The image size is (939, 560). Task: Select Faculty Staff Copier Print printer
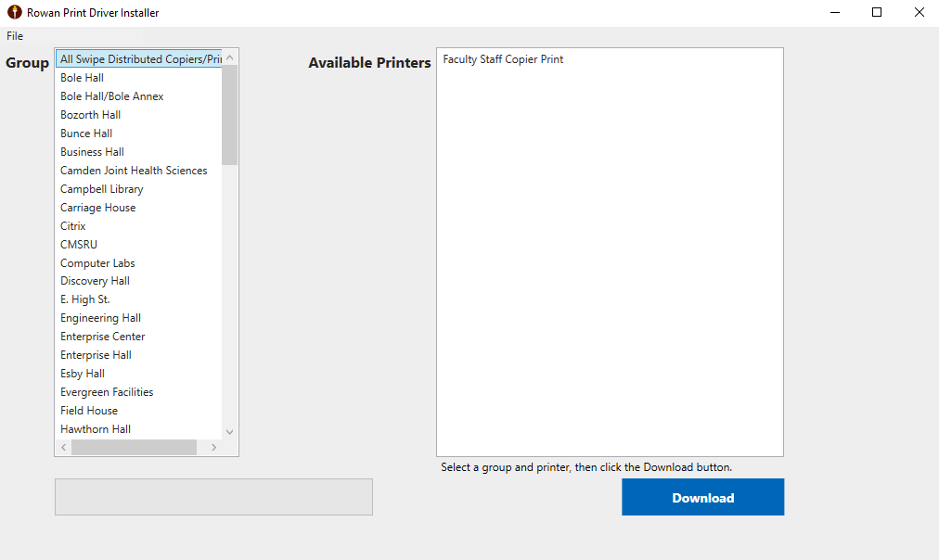click(503, 59)
